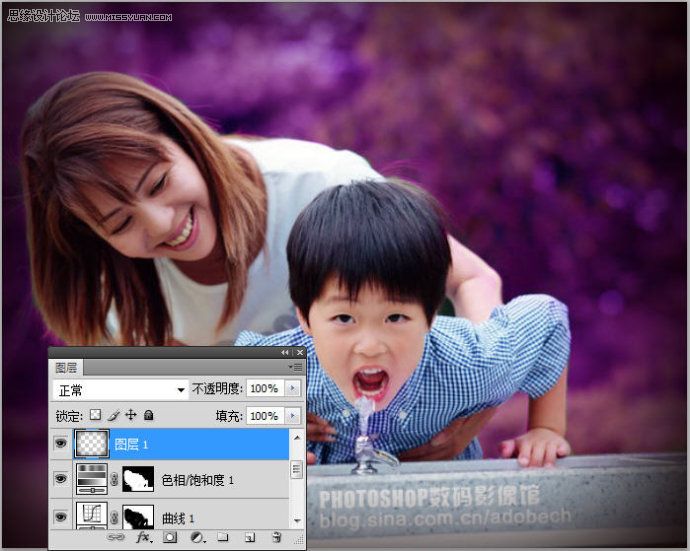Open the 填充 fill slider arrow

(292, 416)
